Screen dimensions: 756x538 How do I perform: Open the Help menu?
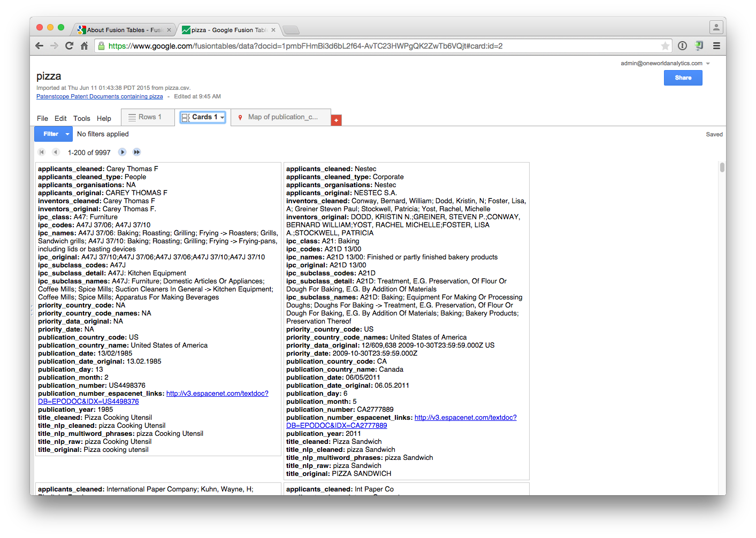tap(104, 119)
